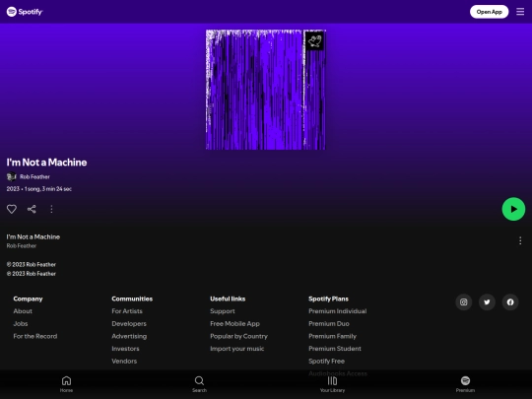Open Premium Family plan link
Viewport: 532px width, 399px height.
(333, 336)
